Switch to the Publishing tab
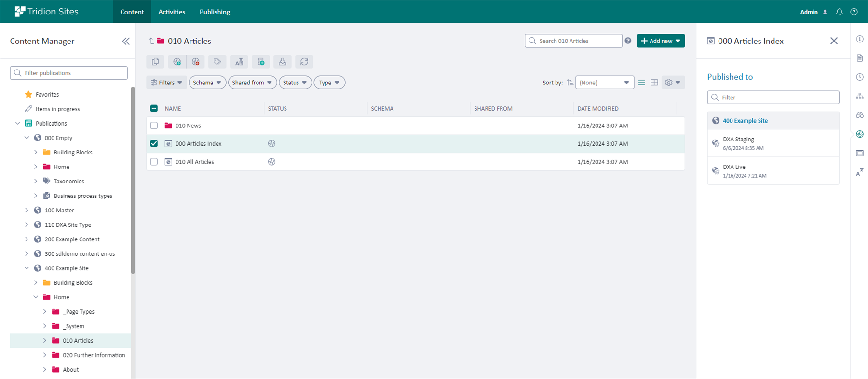 (215, 12)
